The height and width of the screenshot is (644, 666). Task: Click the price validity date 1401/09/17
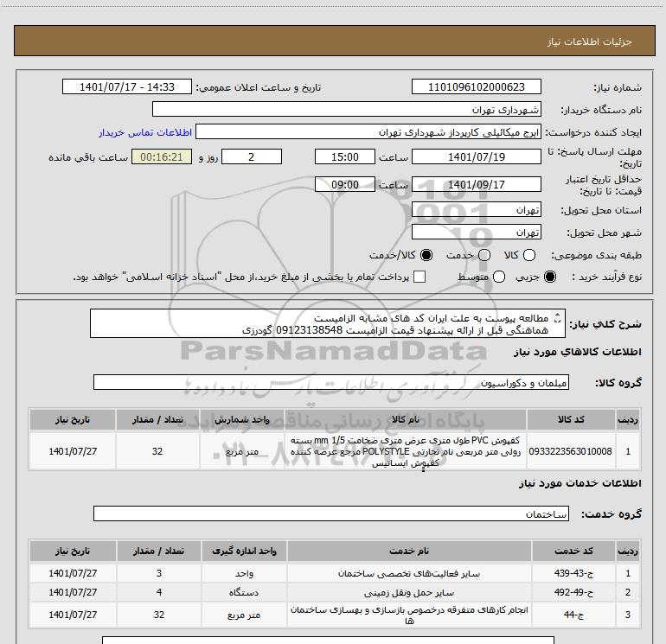pos(476,185)
